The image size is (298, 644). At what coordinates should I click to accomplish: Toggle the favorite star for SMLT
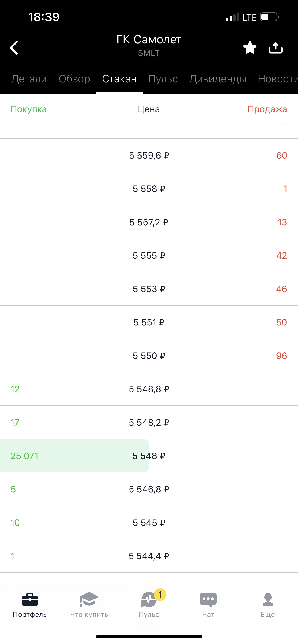pos(250,48)
